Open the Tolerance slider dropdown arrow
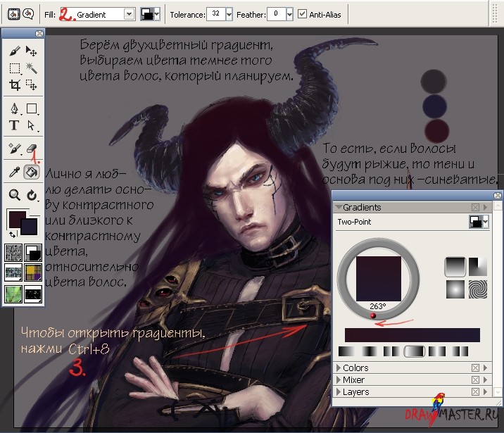This screenshot has height=433, width=504. pos(229,15)
